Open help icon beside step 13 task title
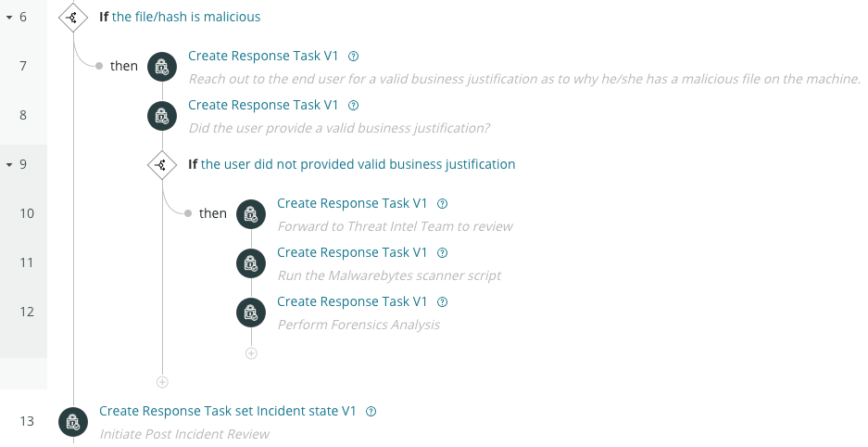Image resolution: width=868 pixels, height=447 pixels. tap(371, 411)
